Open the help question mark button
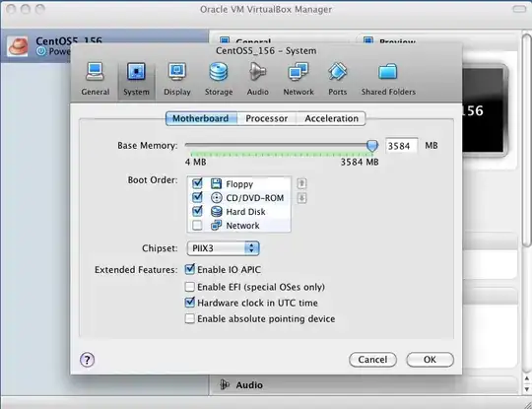Image resolution: width=532 pixels, height=409 pixels. tap(88, 360)
